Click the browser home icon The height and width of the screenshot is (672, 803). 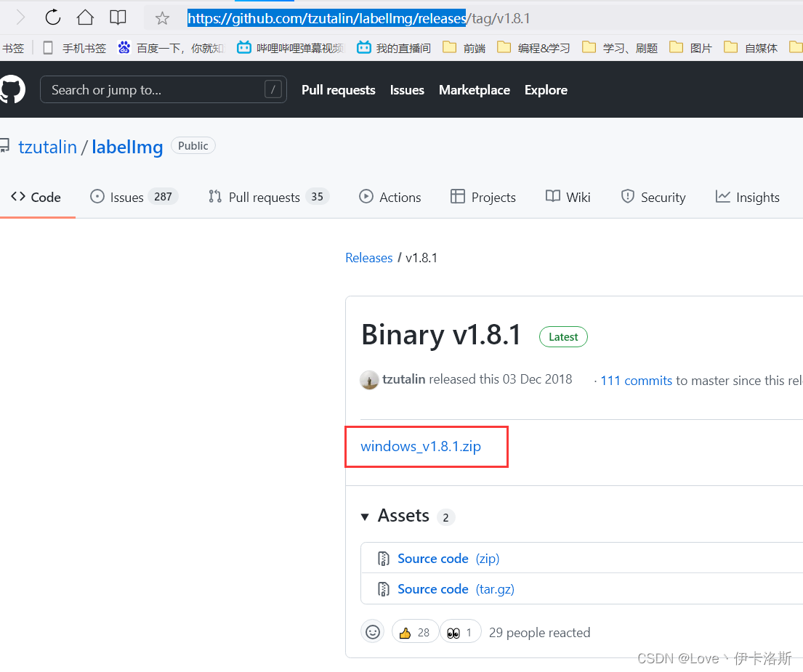click(85, 17)
